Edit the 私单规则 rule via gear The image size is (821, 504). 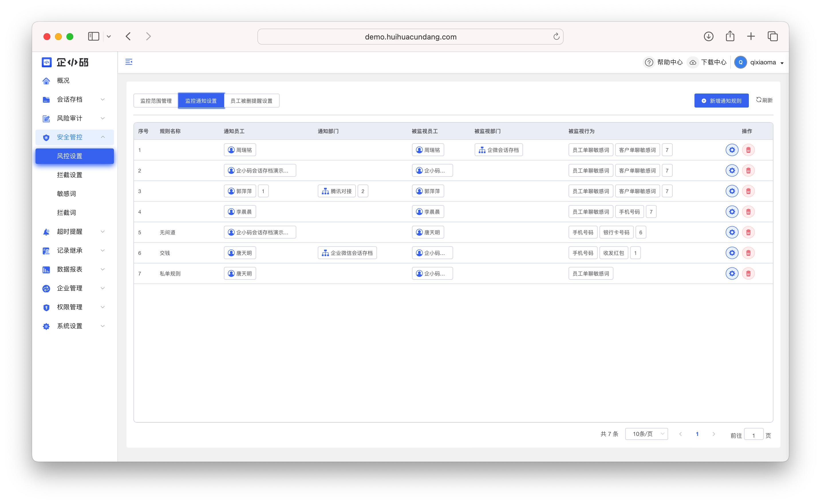click(732, 274)
